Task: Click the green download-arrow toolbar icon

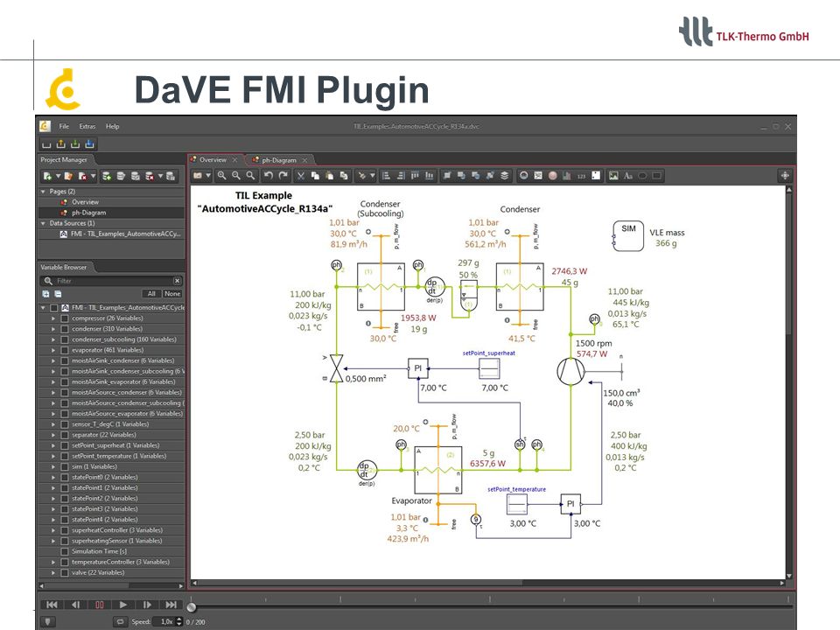Action: 75,143
